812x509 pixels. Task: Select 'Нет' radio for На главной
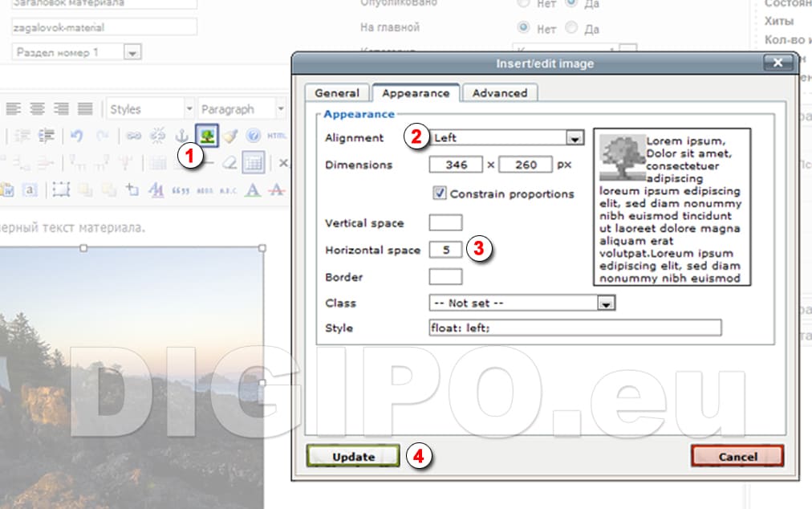pyautogui.click(x=524, y=28)
